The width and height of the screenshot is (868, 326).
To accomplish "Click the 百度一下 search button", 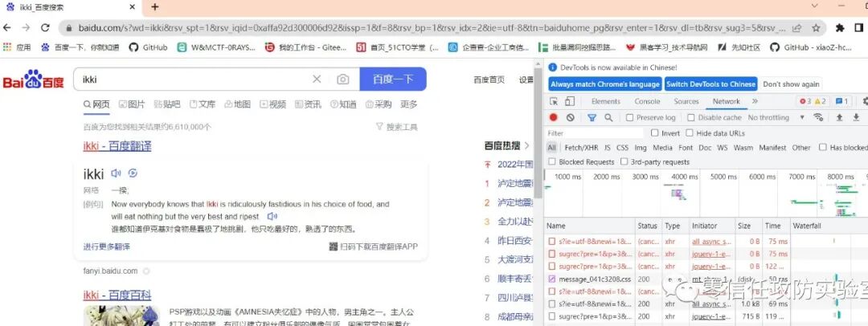I will click(x=393, y=79).
